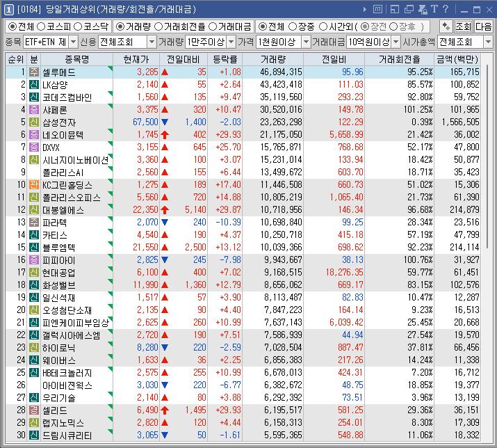Screen dimensions: 497x448
Task: Select the 폴라리스AI stock row name
Action: pos(63,173)
